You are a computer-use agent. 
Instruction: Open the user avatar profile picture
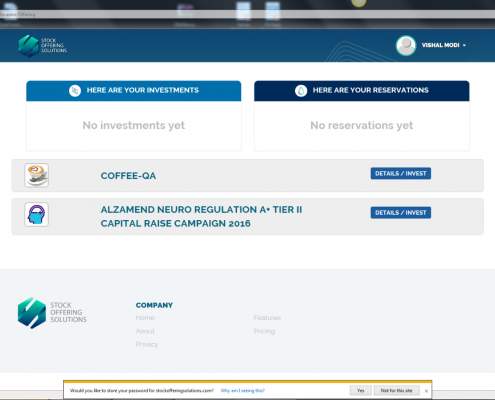[406, 45]
